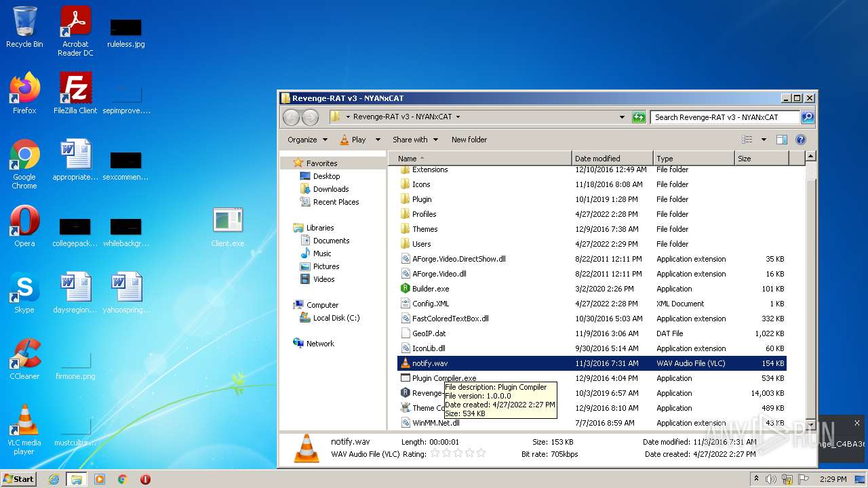The image size is (868, 488).
Task: Launch Opera from the taskbar
Action: [x=145, y=479]
